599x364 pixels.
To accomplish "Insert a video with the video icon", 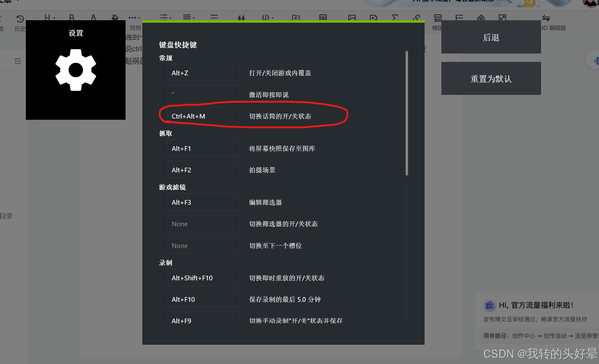I will click(373, 18).
